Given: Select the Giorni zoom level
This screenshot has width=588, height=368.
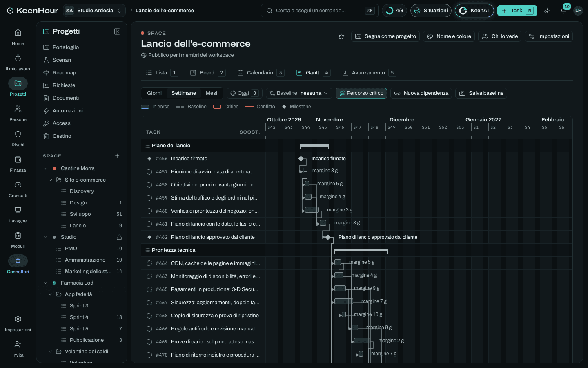Looking at the screenshot, I should 154,93.
